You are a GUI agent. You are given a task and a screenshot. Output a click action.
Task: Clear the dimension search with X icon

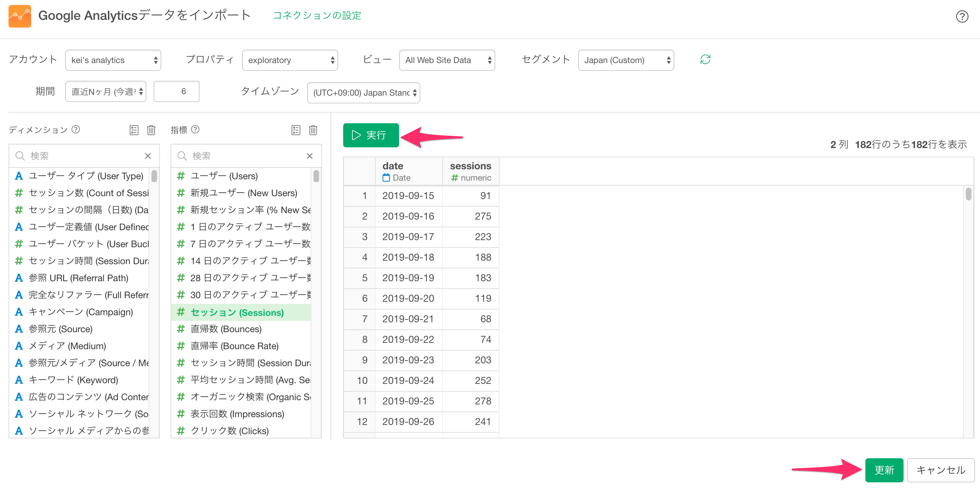click(x=148, y=156)
